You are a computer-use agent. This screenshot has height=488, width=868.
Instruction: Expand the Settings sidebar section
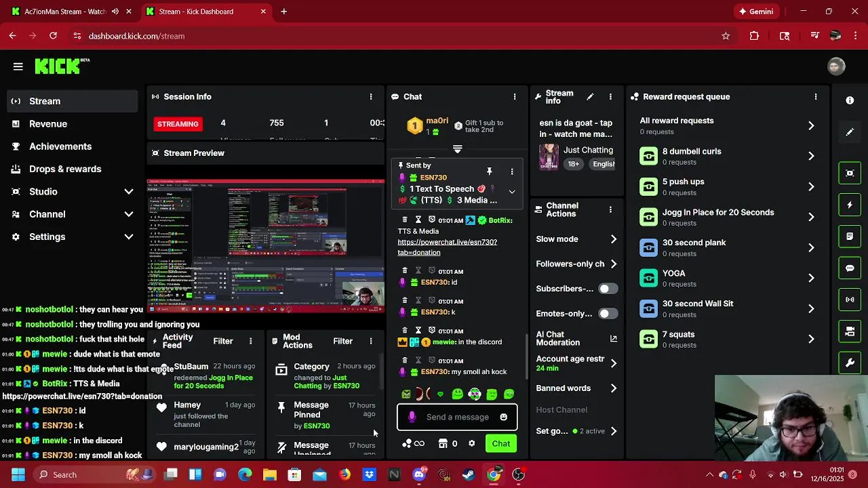[x=129, y=237]
